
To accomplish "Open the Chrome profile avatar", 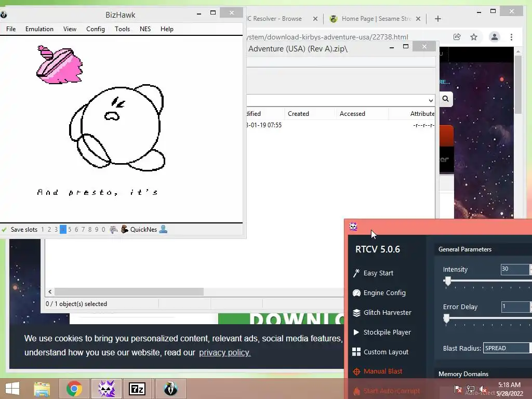I will [x=495, y=37].
